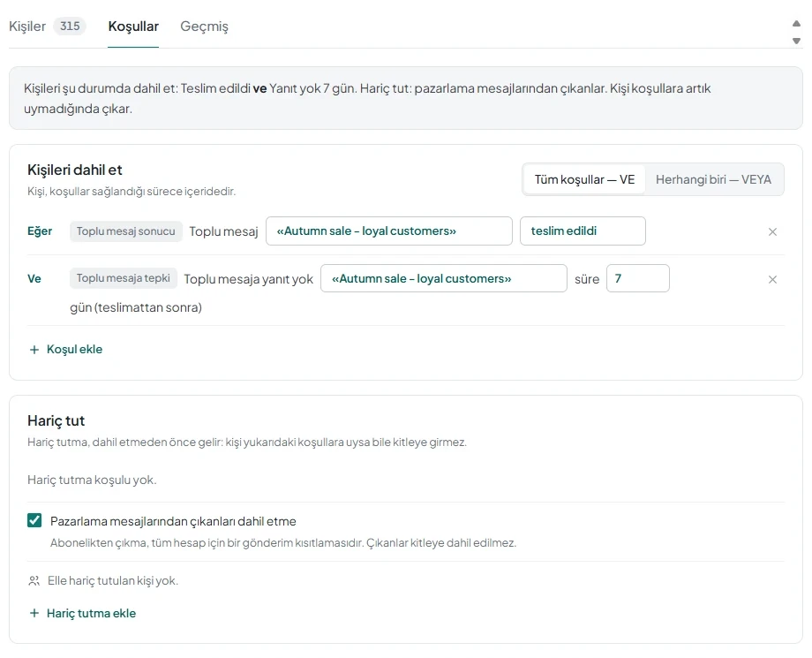This screenshot has width=812, height=658.
Task: Open the 'Toplu mesaj sonucu' condition type
Action: coord(126,231)
